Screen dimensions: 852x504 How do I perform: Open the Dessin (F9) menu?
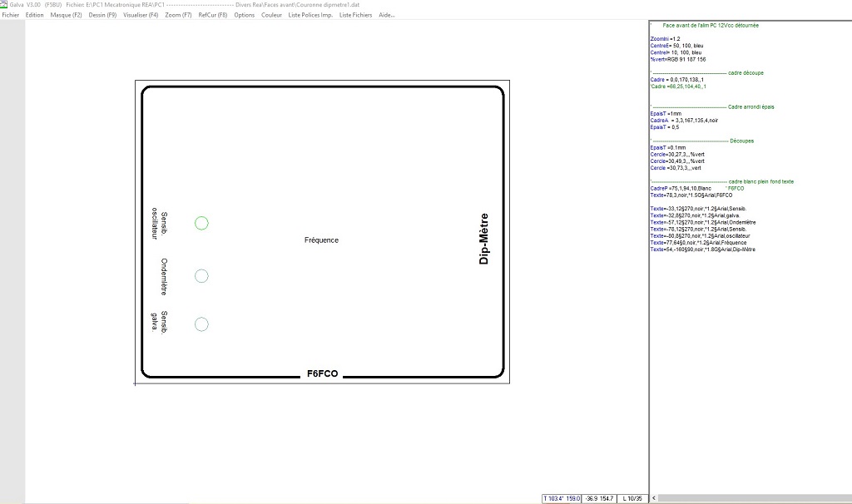click(x=102, y=15)
